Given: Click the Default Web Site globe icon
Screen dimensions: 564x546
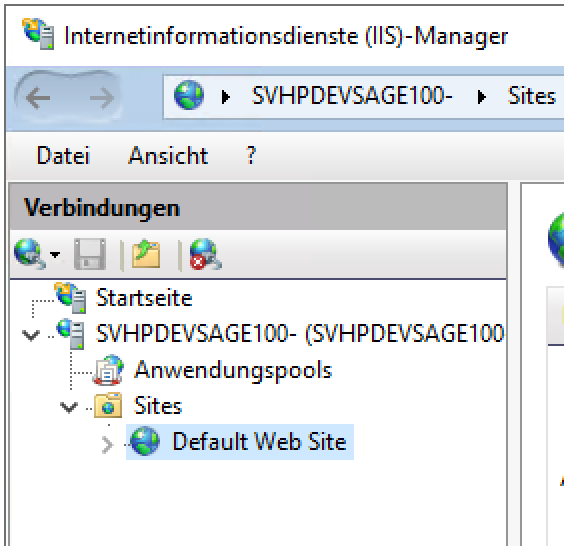Looking at the screenshot, I should click(145, 441).
